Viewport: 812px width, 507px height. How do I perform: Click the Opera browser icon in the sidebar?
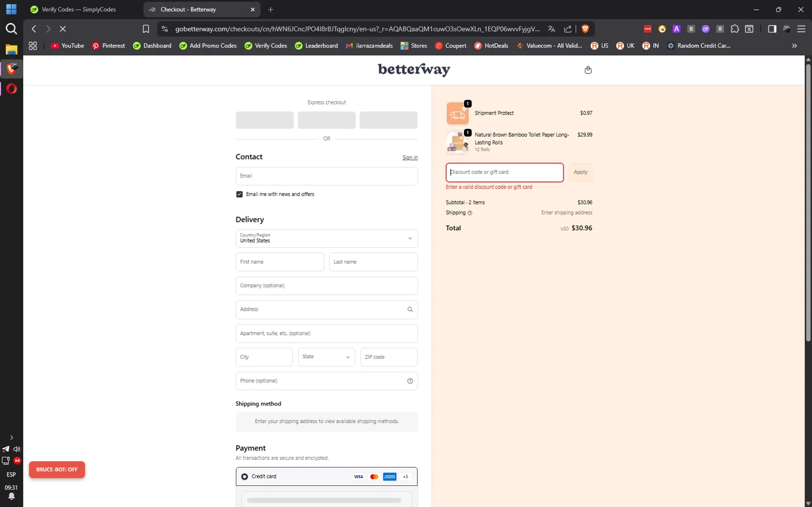click(x=11, y=89)
